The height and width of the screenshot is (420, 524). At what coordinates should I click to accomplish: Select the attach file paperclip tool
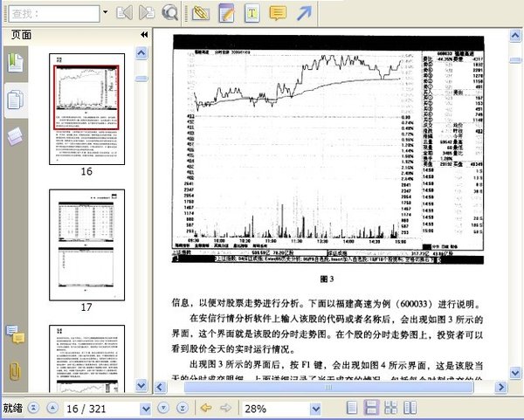click(201, 13)
